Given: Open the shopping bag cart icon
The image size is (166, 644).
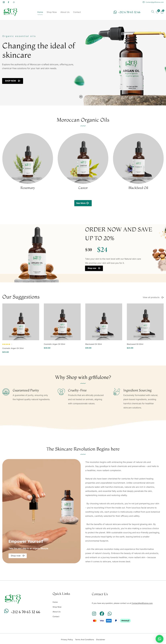Looking at the screenshot, I should point(162,12).
